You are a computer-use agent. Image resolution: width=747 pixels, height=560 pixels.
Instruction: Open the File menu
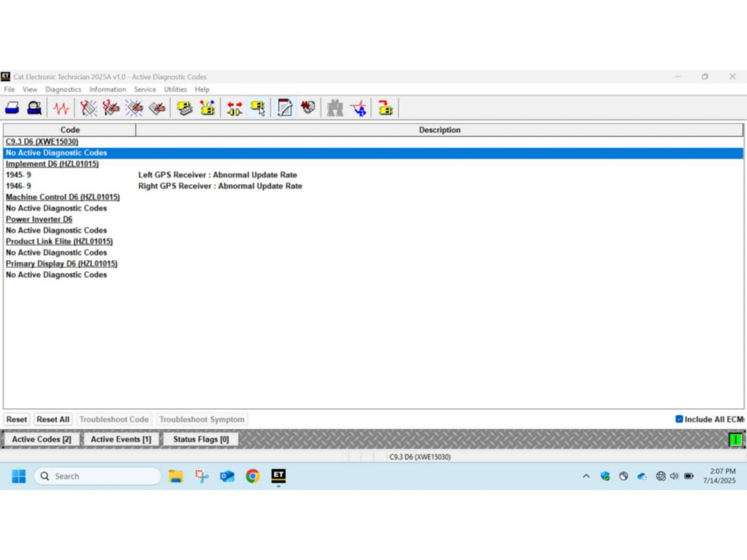[9, 89]
